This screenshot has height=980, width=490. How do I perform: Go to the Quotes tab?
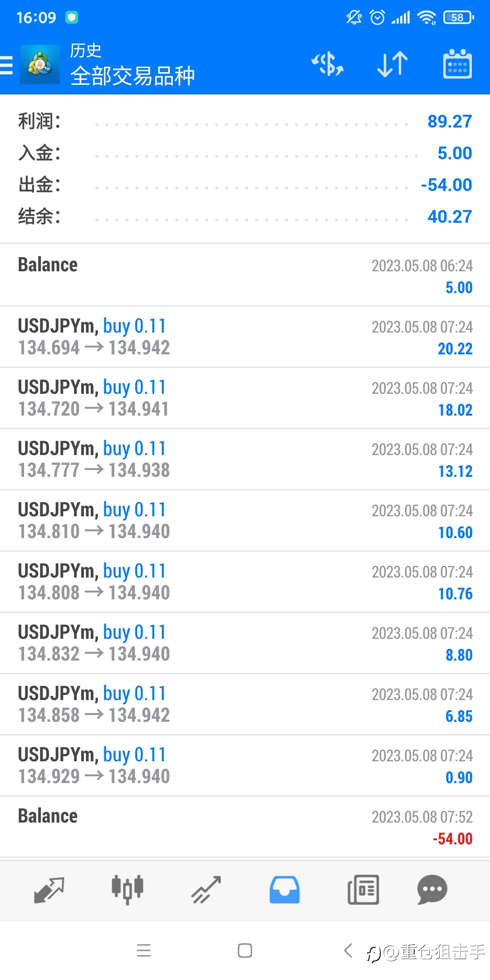[49, 890]
